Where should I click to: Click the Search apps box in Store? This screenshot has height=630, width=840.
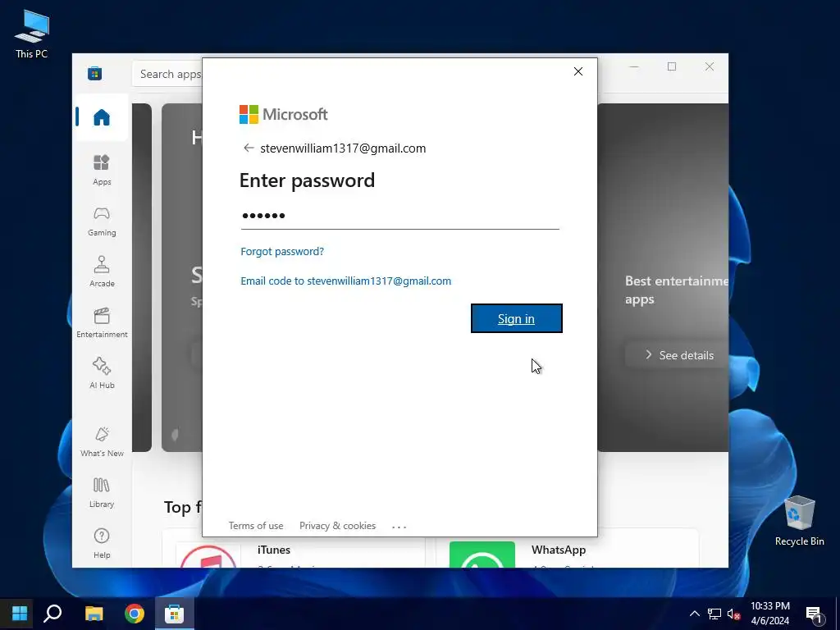click(167, 74)
